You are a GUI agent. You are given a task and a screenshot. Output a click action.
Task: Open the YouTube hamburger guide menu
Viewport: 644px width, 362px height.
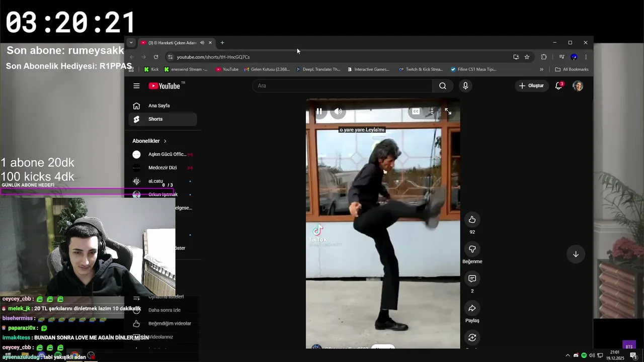(x=136, y=86)
